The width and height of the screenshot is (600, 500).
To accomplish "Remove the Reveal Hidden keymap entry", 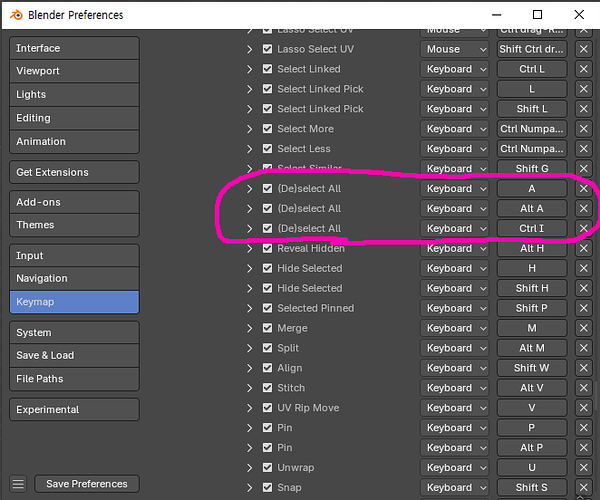I will (583, 248).
